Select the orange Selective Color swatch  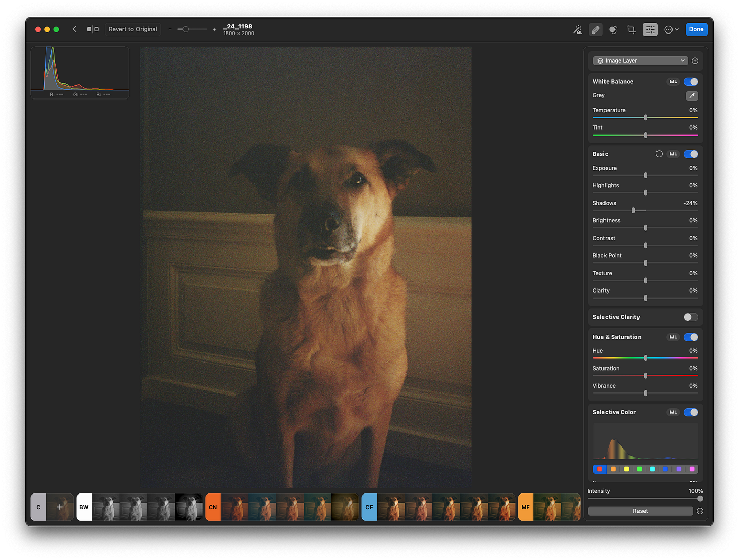[613, 469]
